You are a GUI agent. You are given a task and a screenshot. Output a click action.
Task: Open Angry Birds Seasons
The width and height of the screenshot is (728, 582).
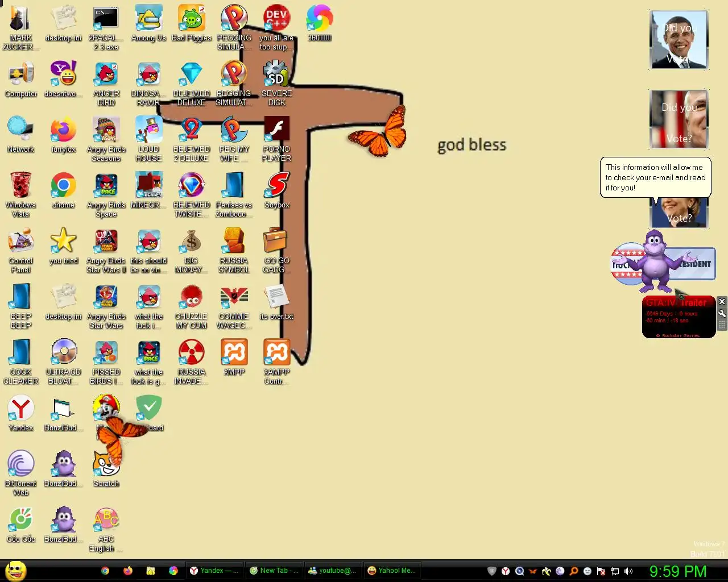click(x=106, y=139)
